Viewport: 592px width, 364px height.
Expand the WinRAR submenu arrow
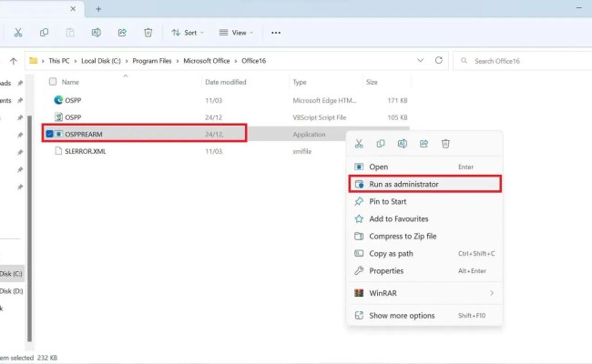pyautogui.click(x=492, y=293)
